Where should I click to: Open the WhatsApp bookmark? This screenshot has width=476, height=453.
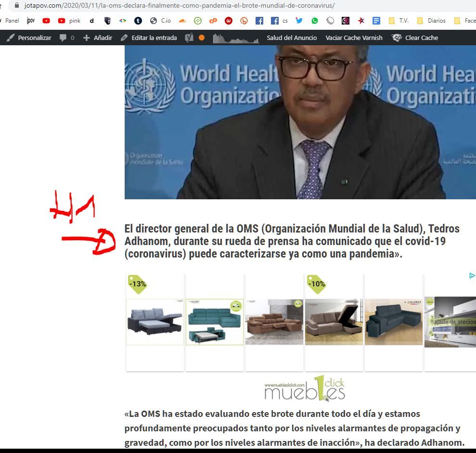point(315,21)
